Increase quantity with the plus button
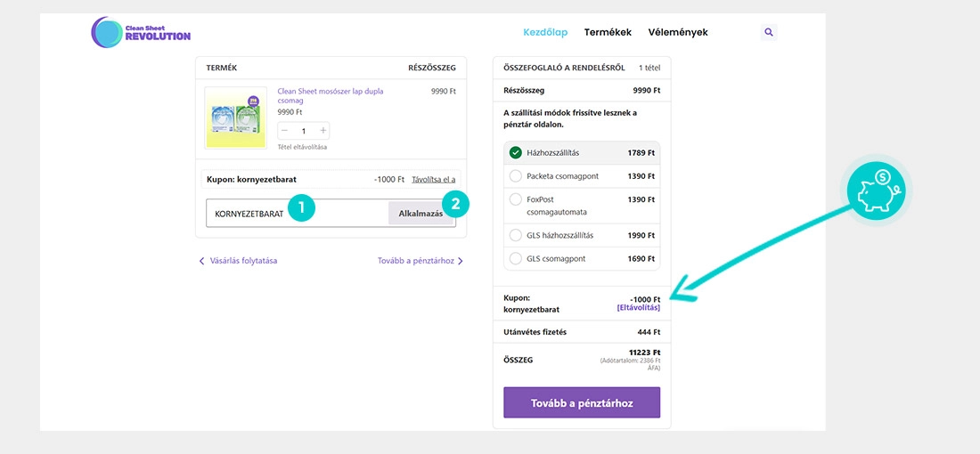Screen dimensions: 980x454 point(323,131)
